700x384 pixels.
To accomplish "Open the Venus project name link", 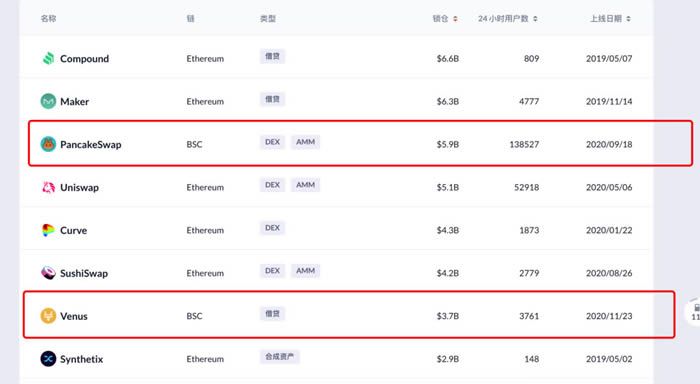I will tap(74, 316).
